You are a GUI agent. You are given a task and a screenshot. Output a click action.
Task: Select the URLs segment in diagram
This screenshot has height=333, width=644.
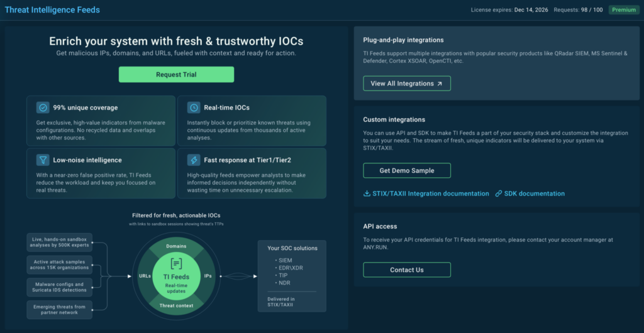coord(145,276)
